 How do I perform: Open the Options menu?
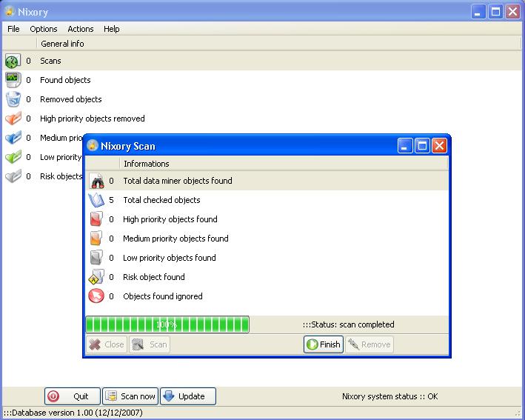pos(44,29)
